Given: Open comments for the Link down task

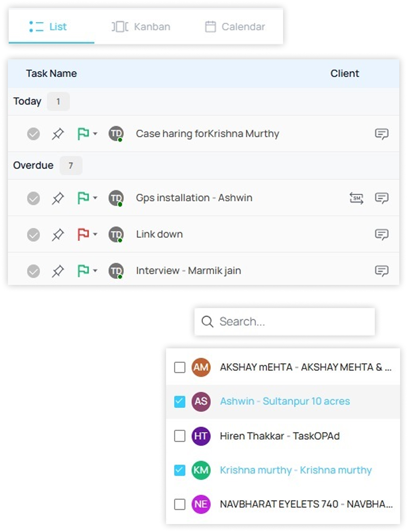Looking at the screenshot, I should coord(382,234).
